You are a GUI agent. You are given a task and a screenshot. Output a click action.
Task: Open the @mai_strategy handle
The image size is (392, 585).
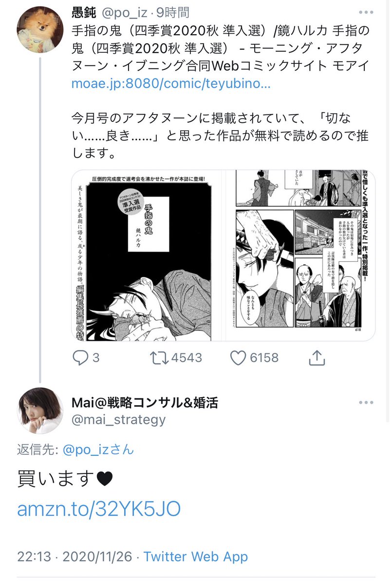click(x=118, y=419)
